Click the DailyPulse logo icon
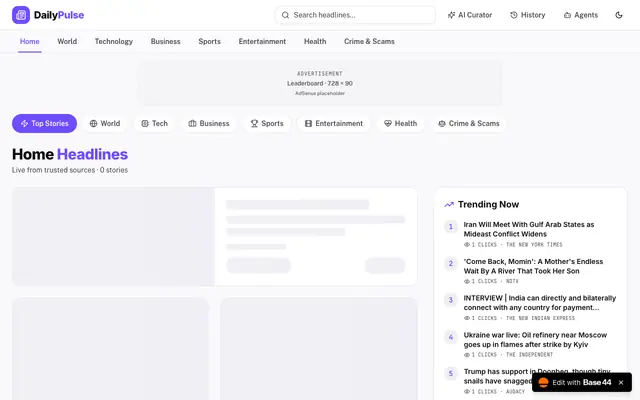This screenshot has width=640, height=400. click(x=21, y=15)
